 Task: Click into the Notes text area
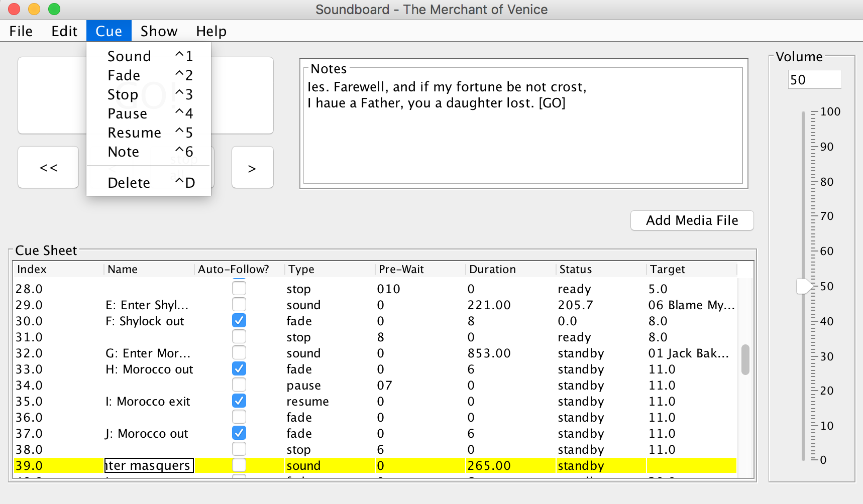(x=523, y=130)
